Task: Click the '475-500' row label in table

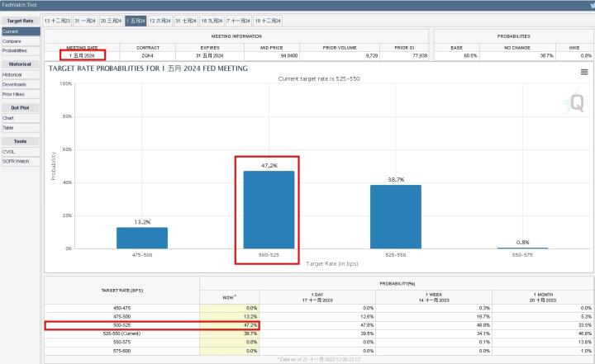Action: tap(121, 317)
